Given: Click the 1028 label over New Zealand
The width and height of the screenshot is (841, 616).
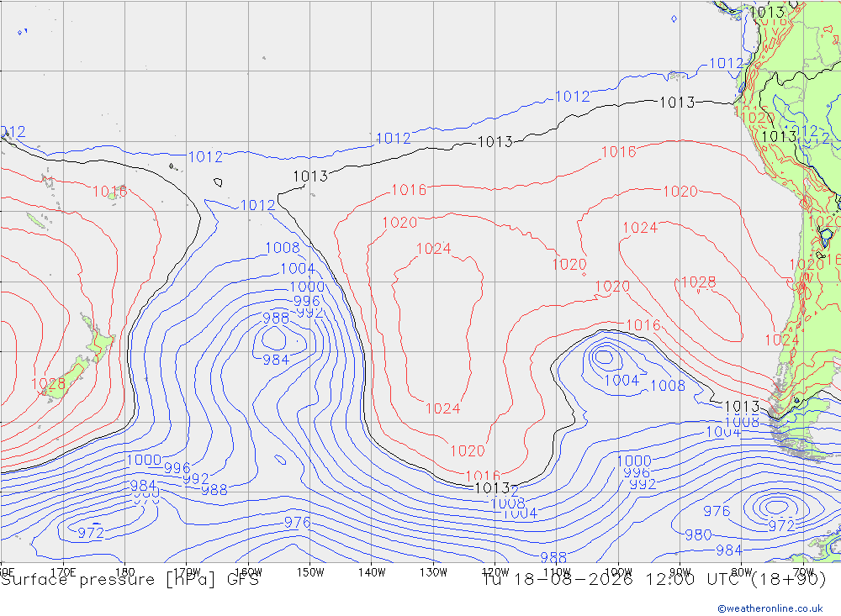Looking at the screenshot, I should 48,383.
